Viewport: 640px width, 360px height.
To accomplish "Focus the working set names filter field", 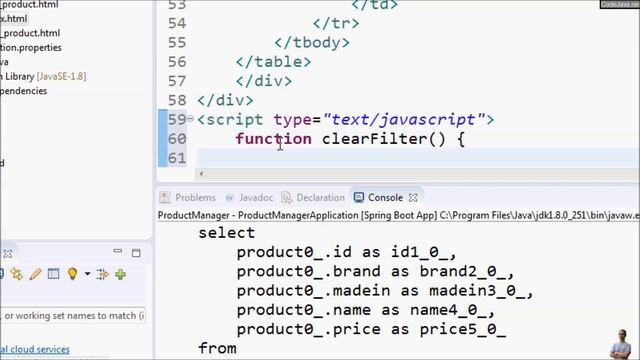I will coord(73,316).
